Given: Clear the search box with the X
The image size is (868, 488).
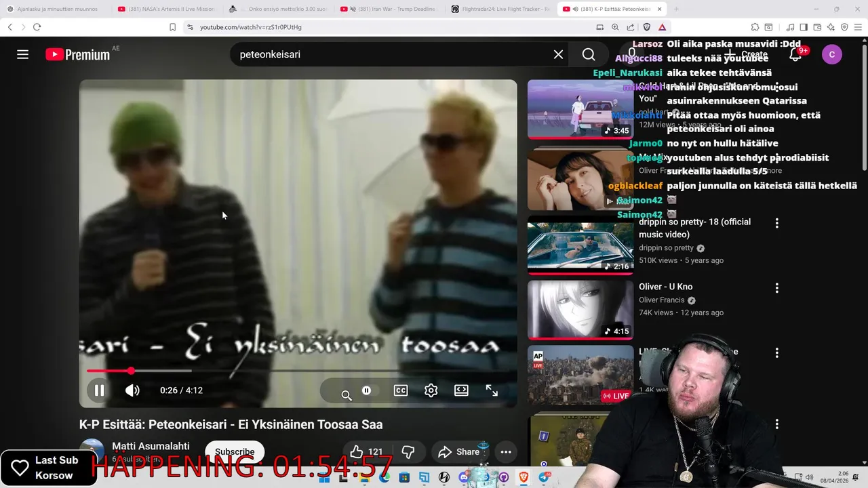Looking at the screenshot, I should [558, 54].
